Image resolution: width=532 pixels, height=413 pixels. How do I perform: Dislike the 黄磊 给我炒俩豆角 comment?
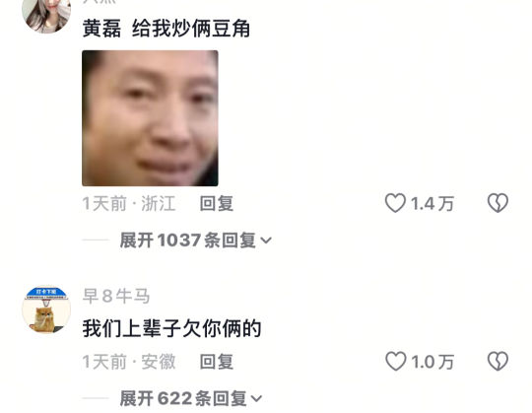498,203
